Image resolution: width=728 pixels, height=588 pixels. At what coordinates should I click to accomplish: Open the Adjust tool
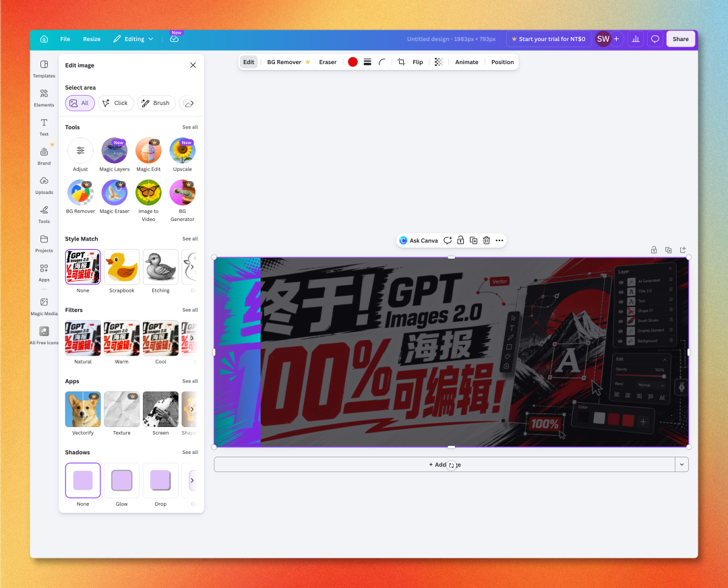pyautogui.click(x=80, y=155)
